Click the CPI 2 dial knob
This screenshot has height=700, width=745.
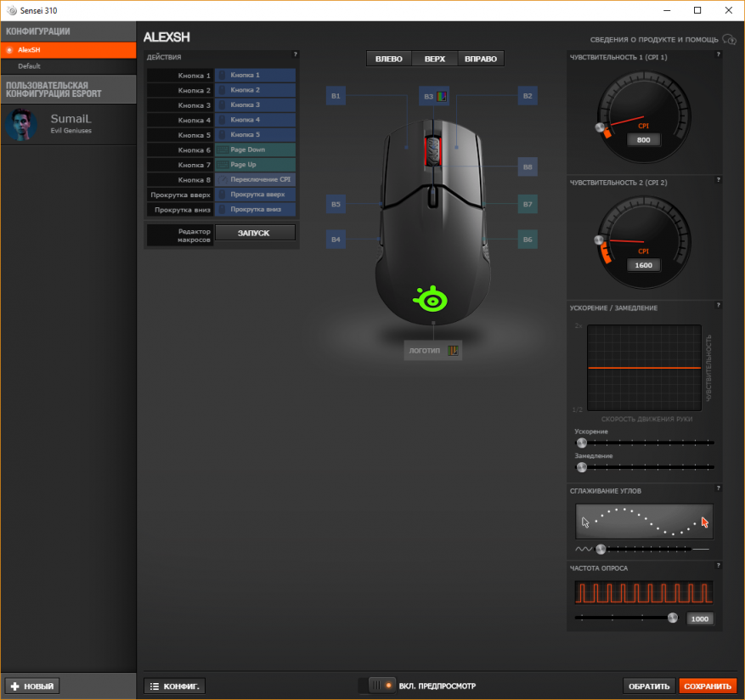(599, 240)
